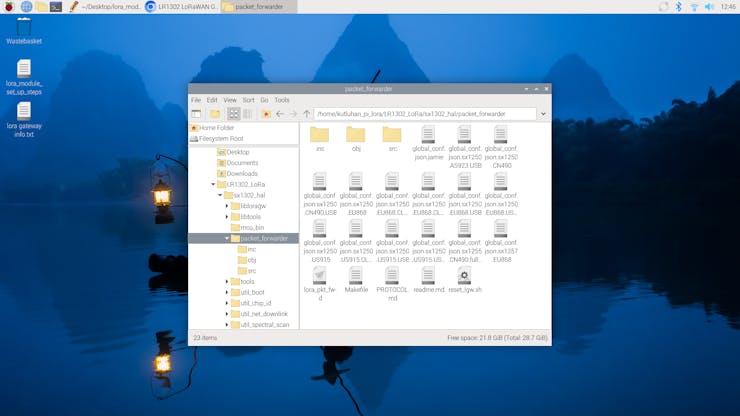Open the Sort menu
The width and height of the screenshot is (740, 416).
pos(248,100)
